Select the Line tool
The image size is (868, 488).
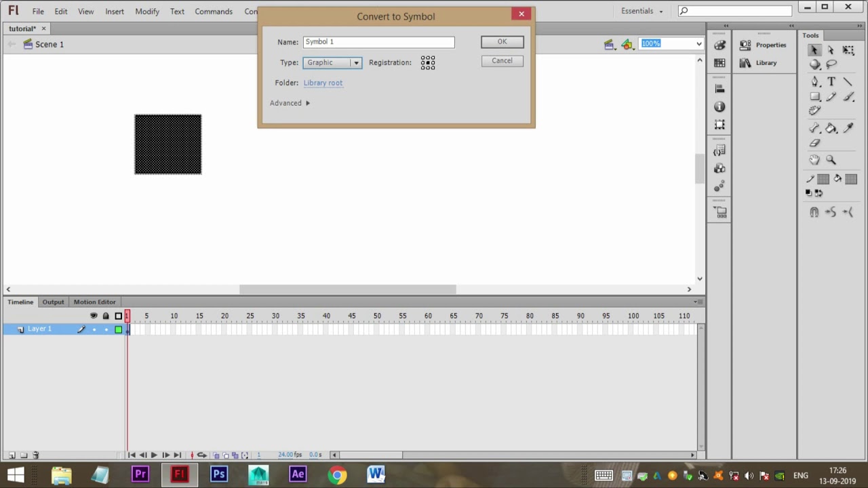pyautogui.click(x=848, y=81)
